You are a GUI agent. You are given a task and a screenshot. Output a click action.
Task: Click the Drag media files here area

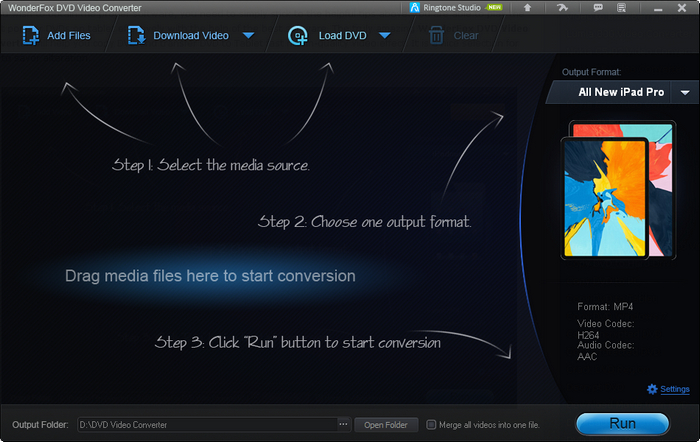[x=210, y=276]
